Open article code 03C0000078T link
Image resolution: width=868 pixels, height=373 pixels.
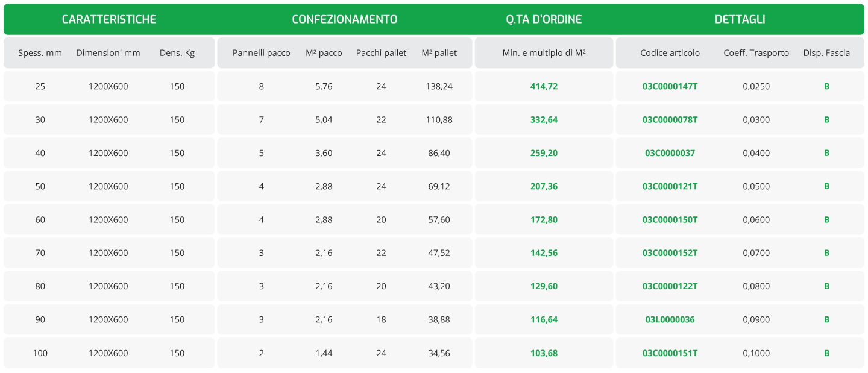(670, 119)
